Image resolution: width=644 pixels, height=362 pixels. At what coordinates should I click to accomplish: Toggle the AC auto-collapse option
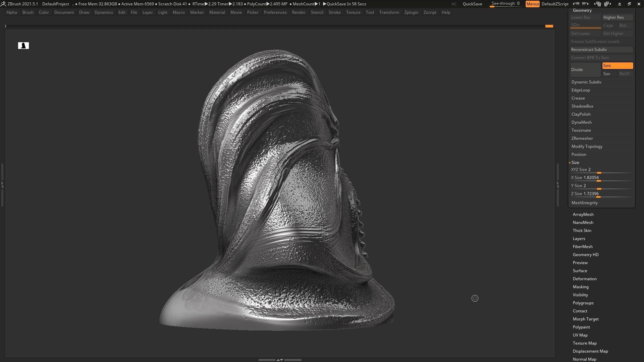[x=454, y=4]
